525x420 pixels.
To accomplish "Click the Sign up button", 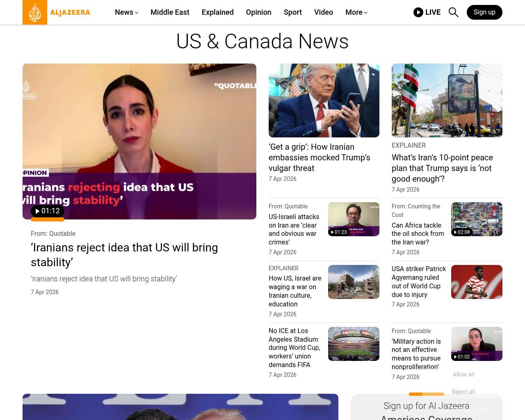I will 484,12.
